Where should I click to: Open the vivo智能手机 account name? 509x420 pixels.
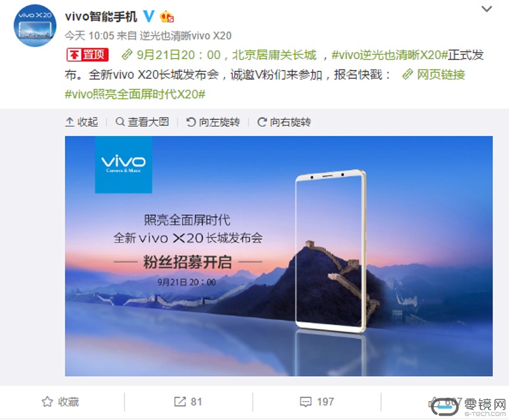point(101,17)
